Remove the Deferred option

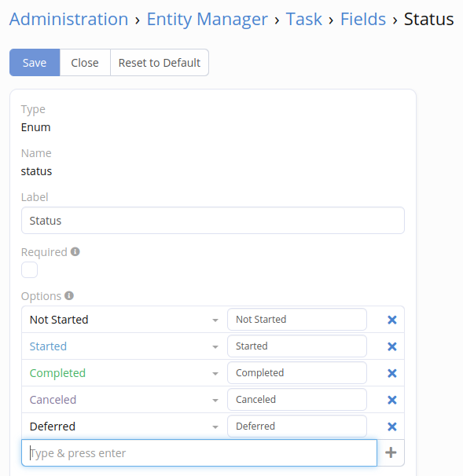392,427
